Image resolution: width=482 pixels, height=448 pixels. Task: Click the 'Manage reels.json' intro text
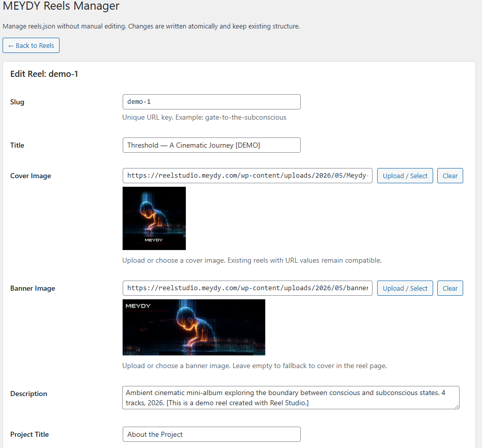[x=151, y=26]
